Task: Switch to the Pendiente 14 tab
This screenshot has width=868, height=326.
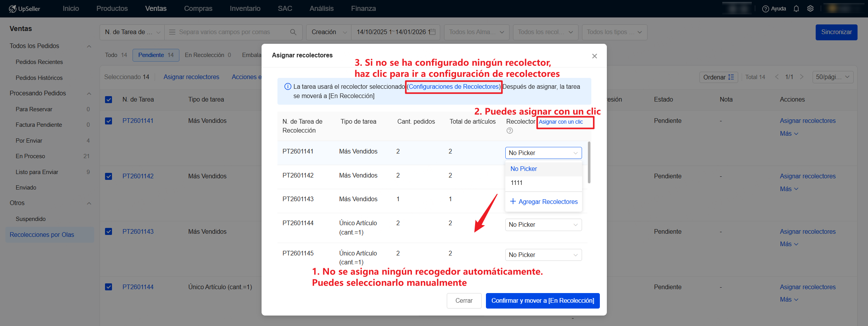Action: 156,55
